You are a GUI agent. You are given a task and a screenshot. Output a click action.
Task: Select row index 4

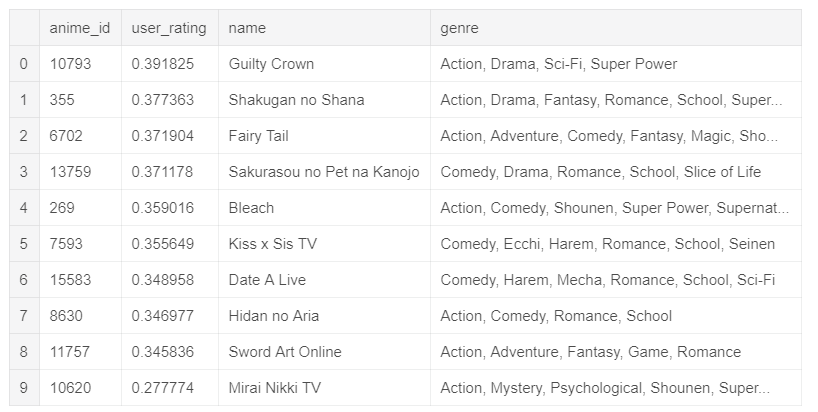coord(23,208)
